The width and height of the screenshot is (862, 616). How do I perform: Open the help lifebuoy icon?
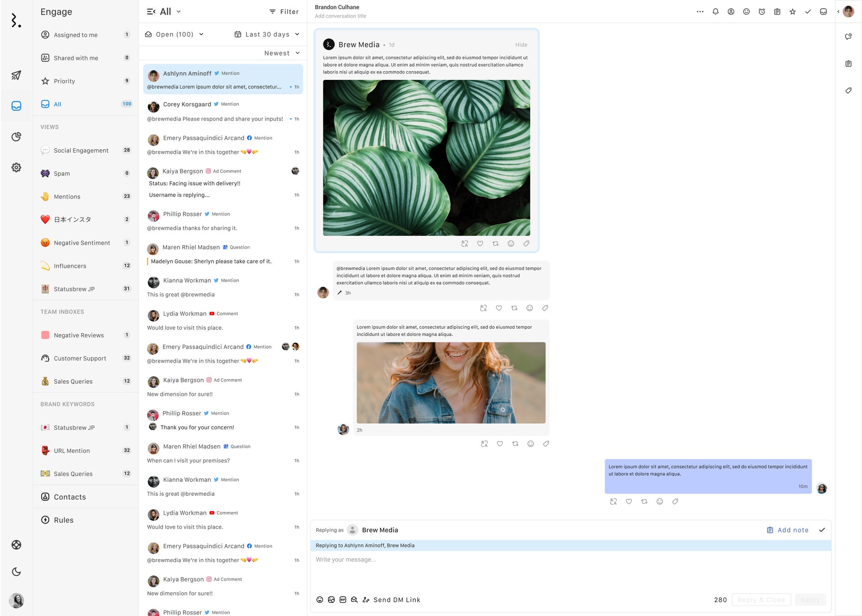coord(16,544)
